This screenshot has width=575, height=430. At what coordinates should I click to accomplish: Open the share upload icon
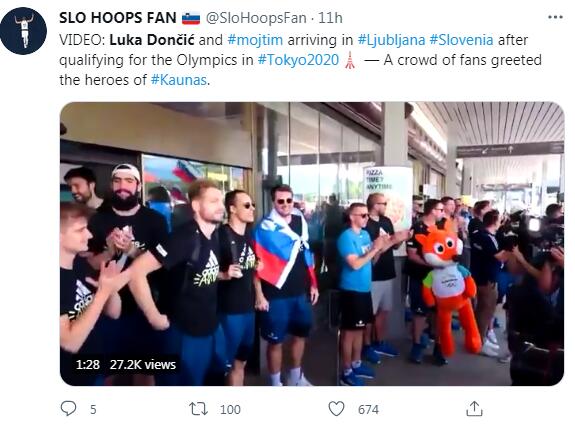pyautogui.click(x=474, y=409)
